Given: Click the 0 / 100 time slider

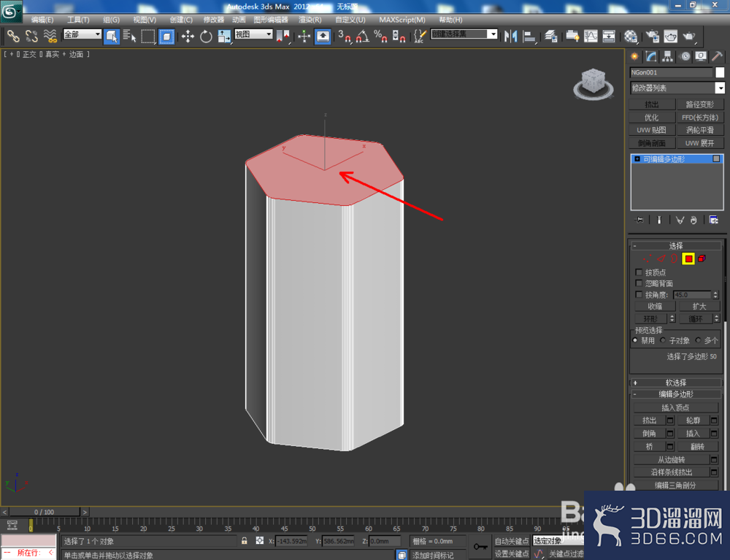Looking at the screenshot, I should pos(45,512).
